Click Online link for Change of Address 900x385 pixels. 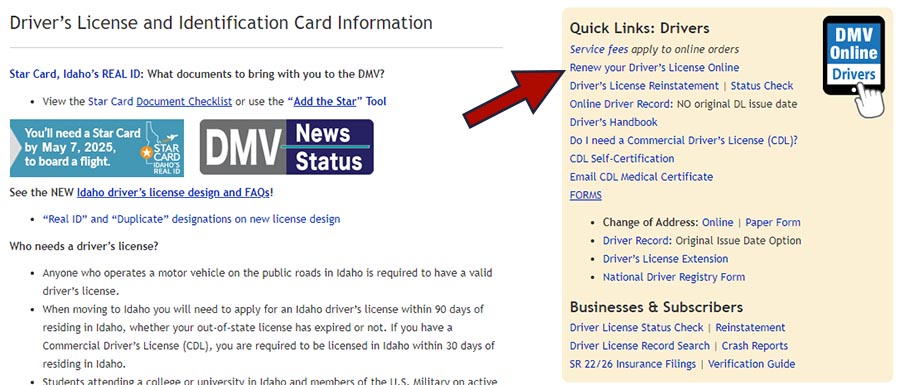pos(717,222)
